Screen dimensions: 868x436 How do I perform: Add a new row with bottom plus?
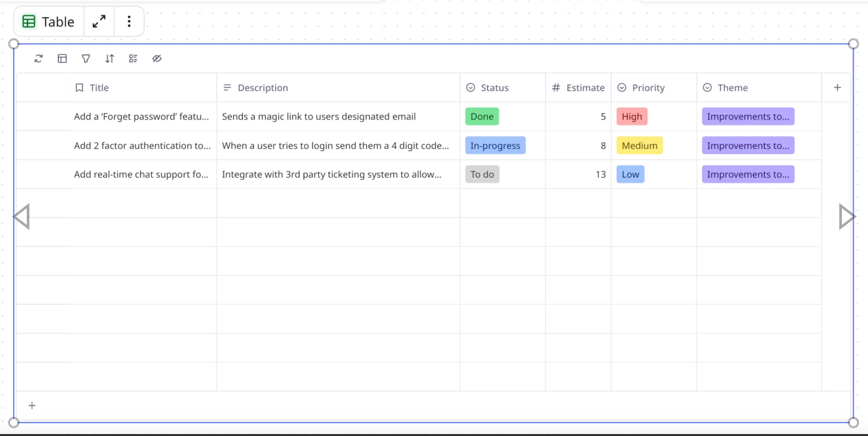click(x=32, y=406)
